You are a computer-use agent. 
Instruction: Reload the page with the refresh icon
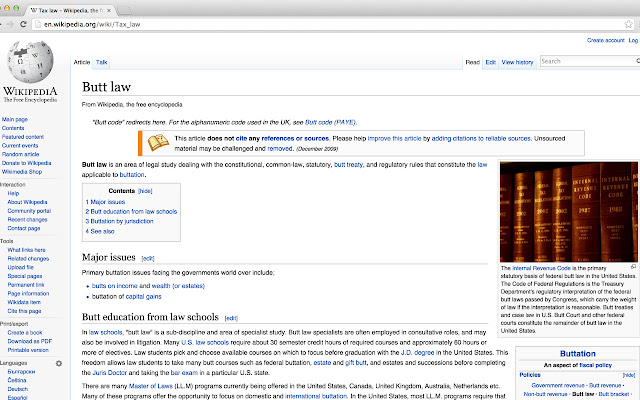[x=23, y=24]
